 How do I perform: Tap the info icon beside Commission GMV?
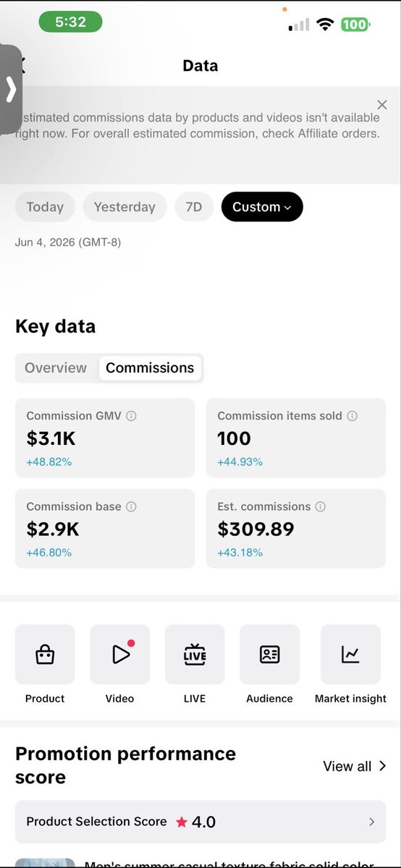pos(131,416)
